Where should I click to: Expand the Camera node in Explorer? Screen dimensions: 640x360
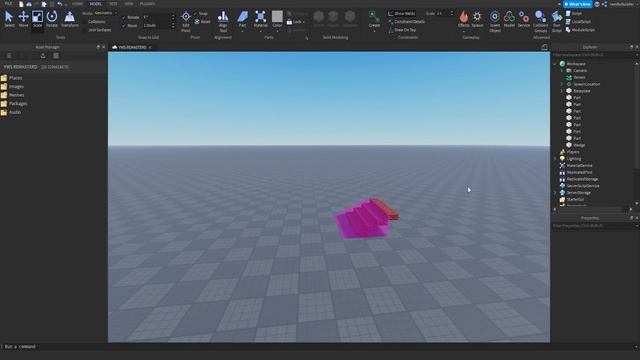[562, 71]
